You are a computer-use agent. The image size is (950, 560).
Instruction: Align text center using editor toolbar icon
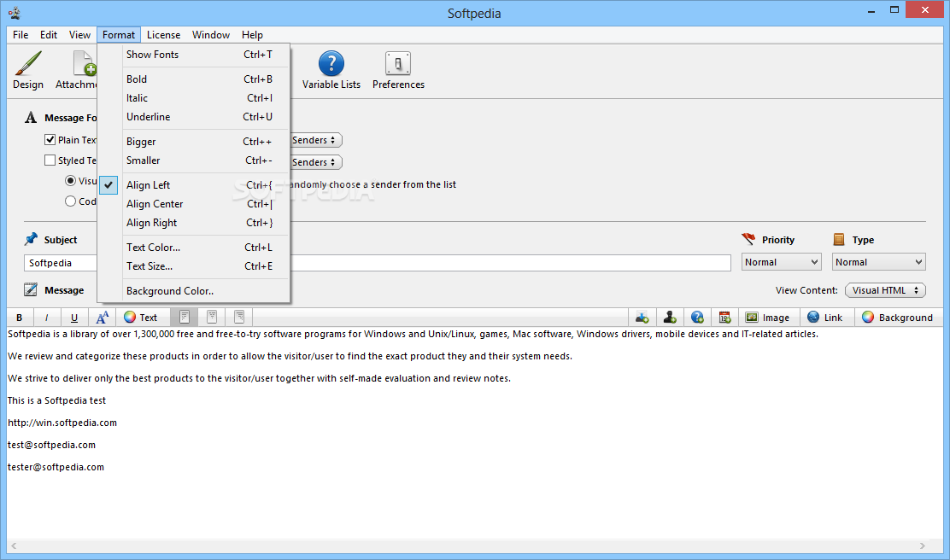[x=212, y=317]
